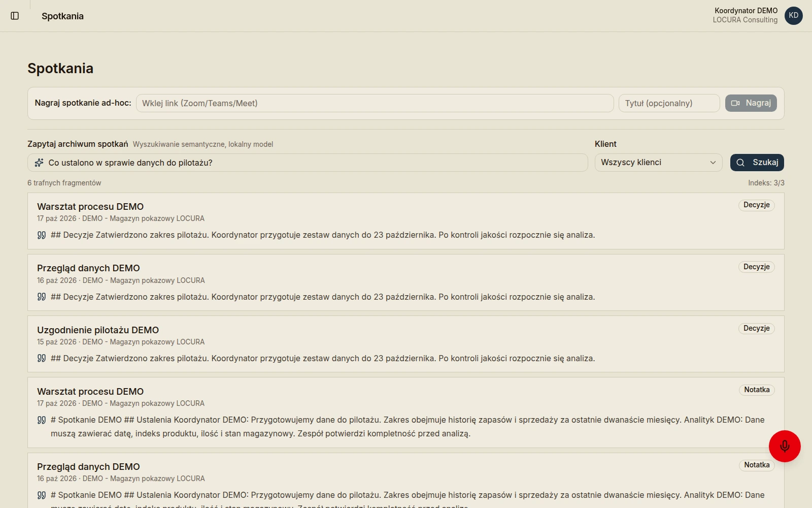Click the Spotkania breadcrumb in top bar

click(62, 16)
